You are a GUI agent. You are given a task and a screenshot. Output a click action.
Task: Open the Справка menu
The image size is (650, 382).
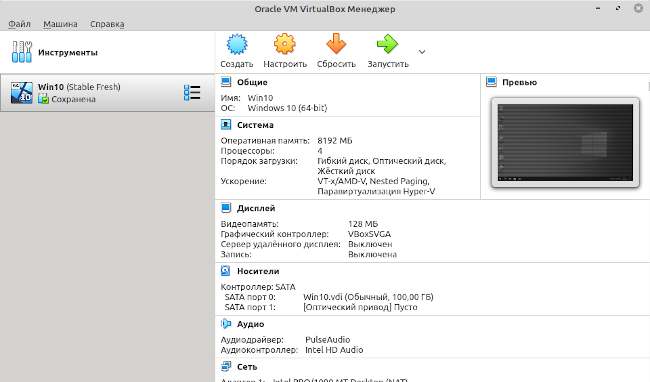coord(107,24)
